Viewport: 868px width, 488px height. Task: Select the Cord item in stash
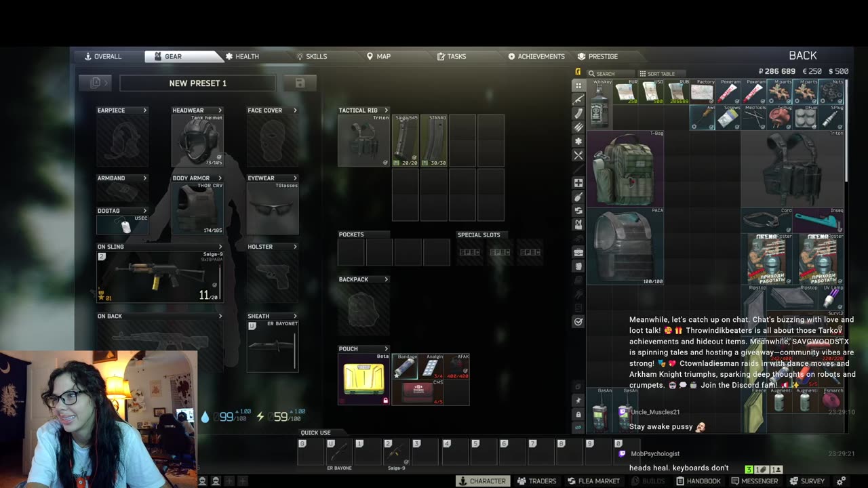click(x=767, y=220)
